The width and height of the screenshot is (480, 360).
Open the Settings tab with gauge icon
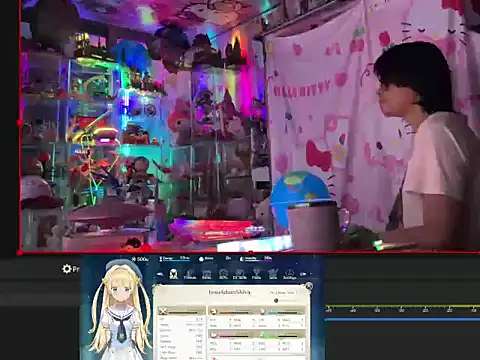point(289,274)
